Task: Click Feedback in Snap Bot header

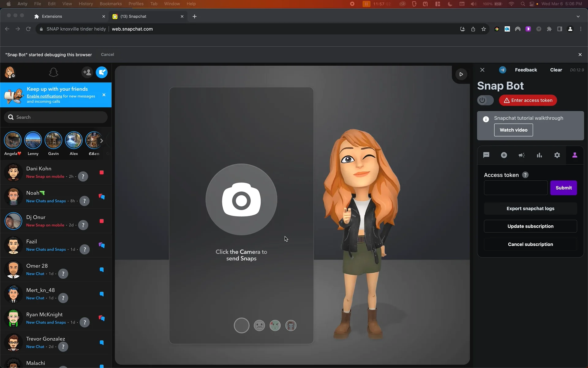Action: (x=526, y=70)
